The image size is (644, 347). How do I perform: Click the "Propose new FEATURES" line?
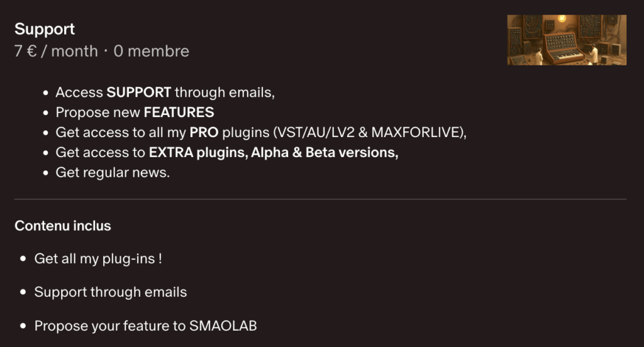(x=135, y=113)
